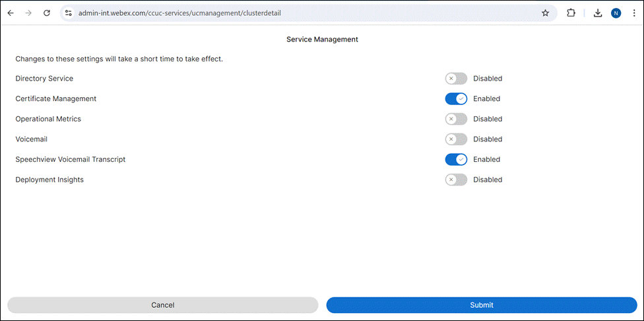This screenshot has height=321, width=644.
Task: Open the extensions puzzle icon
Action: point(571,13)
